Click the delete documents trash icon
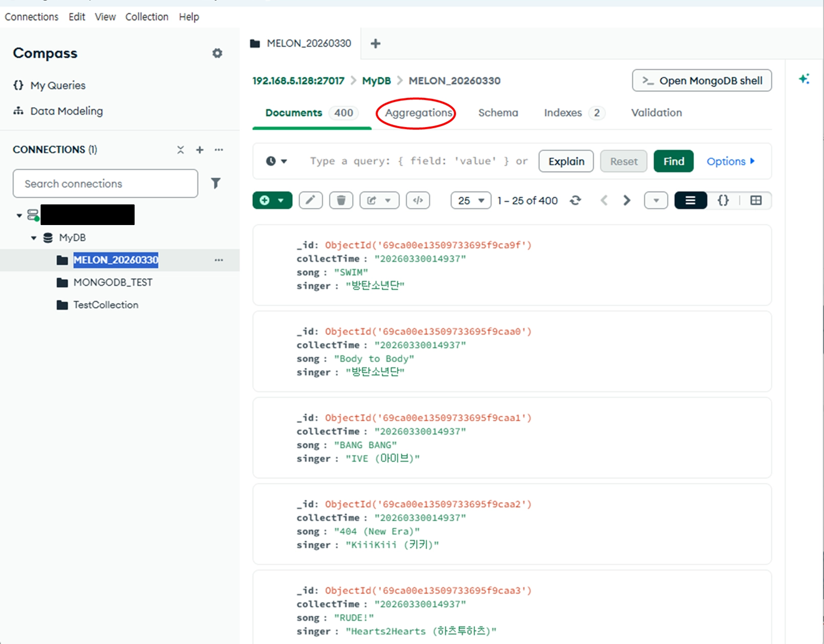 tap(341, 200)
